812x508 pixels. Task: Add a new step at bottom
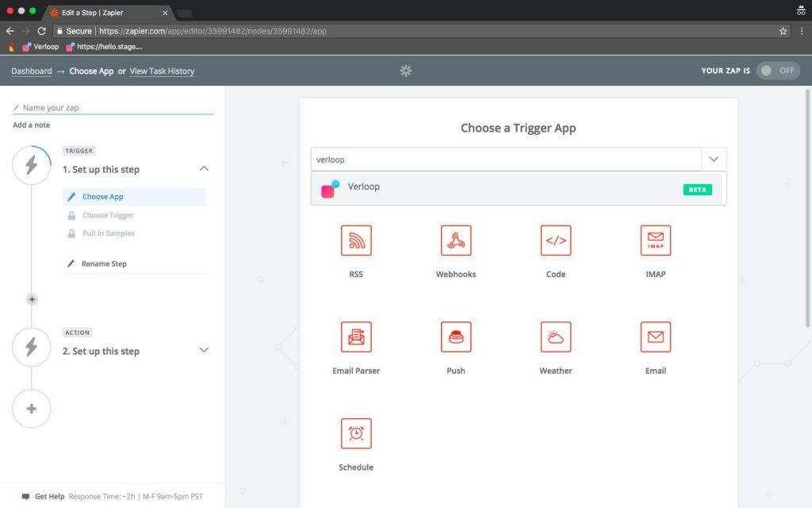point(32,409)
